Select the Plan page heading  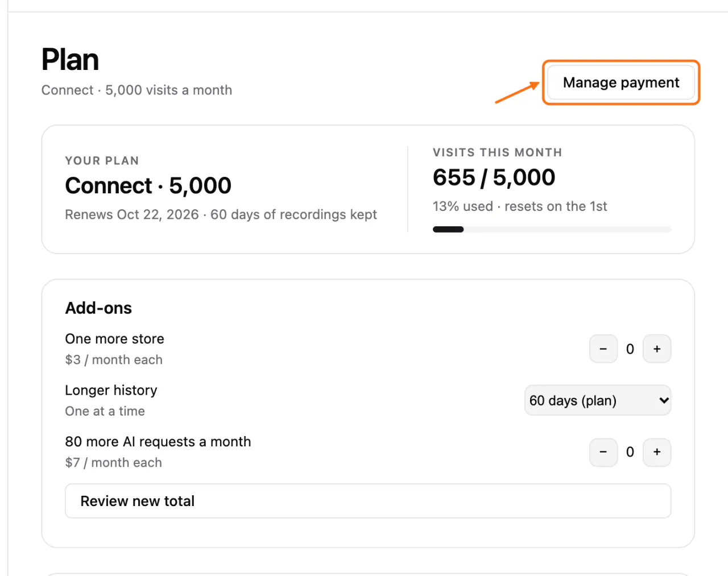(x=71, y=60)
